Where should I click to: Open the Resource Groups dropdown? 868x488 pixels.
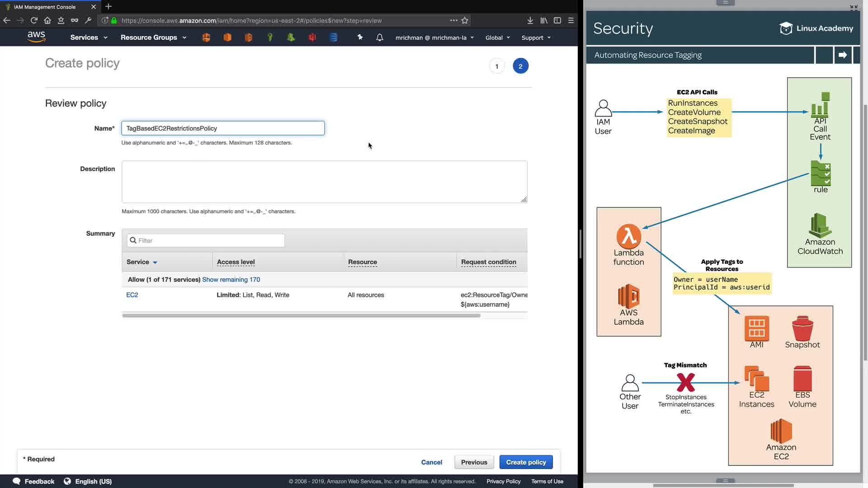click(x=153, y=38)
